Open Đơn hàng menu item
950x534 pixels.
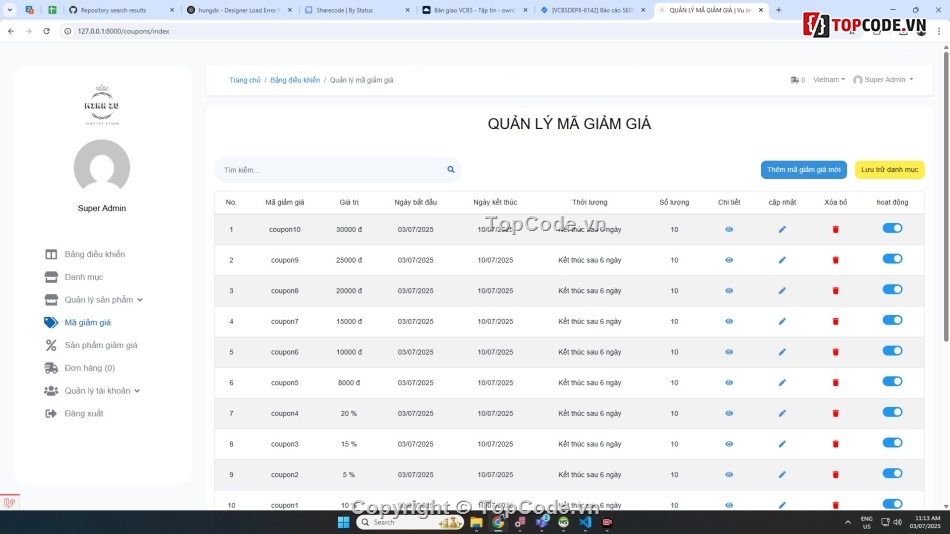(x=89, y=368)
